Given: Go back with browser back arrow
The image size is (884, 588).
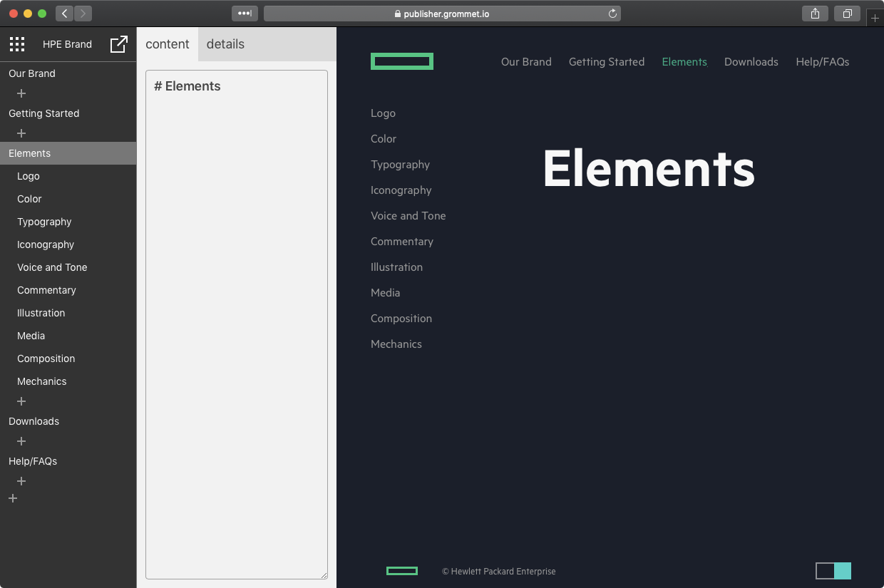Looking at the screenshot, I should coord(64,14).
